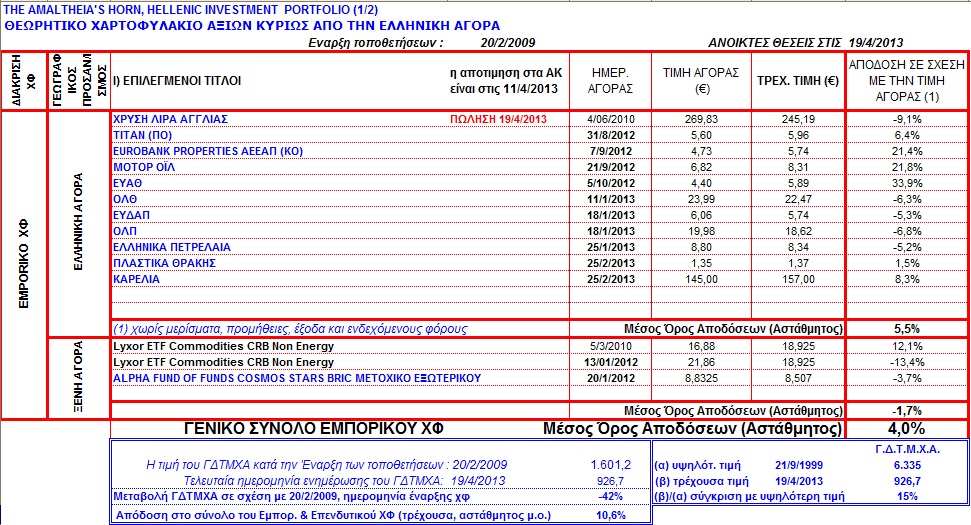This screenshot has width=971, height=525.
Task: Click the ΚΑΡΕΛΙΑ stock name
Action: (x=136, y=279)
